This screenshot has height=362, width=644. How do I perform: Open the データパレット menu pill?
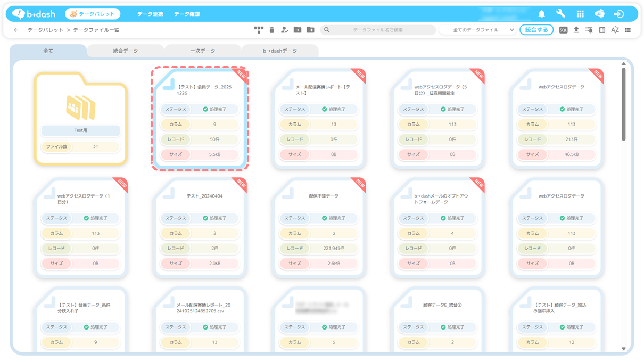(93, 14)
